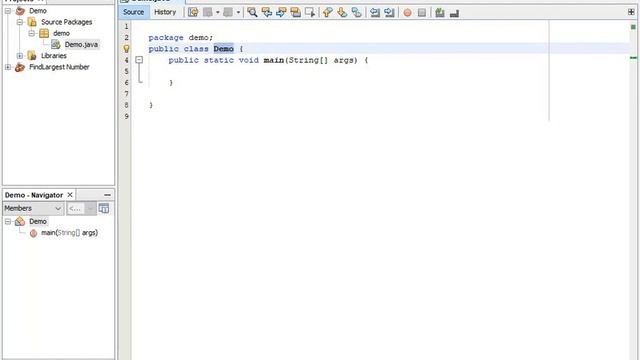Click the Source Packages folder icon
The image size is (640, 360).
click(x=32, y=22)
